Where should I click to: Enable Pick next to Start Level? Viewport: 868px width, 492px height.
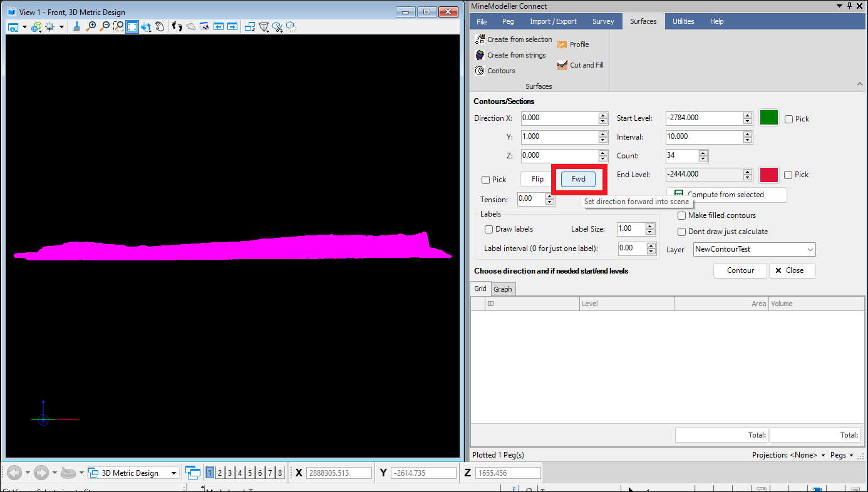point(789,118)
